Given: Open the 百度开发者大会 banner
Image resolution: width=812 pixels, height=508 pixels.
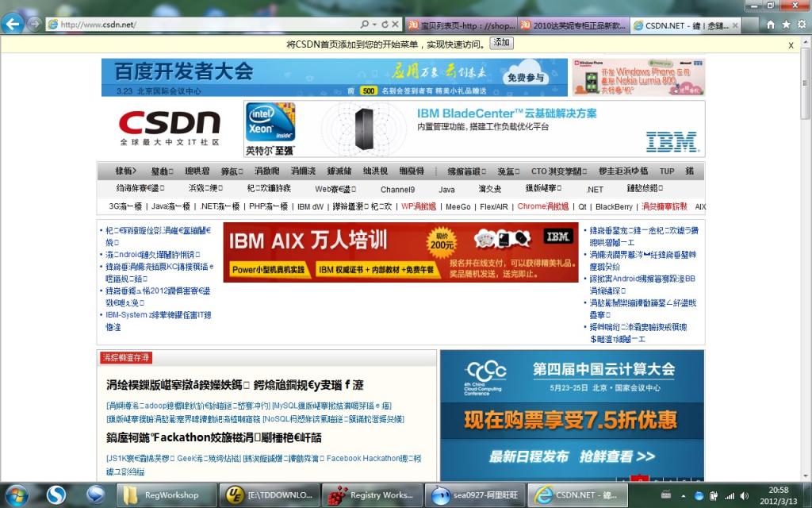Looking at the screenshot, I should coord(335,77).
